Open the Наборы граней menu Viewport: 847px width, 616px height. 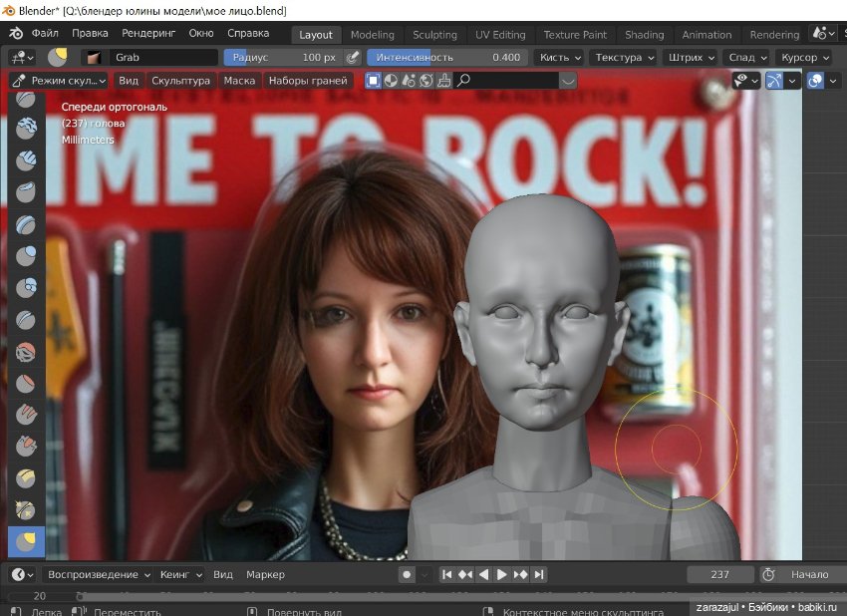[307, 81]
